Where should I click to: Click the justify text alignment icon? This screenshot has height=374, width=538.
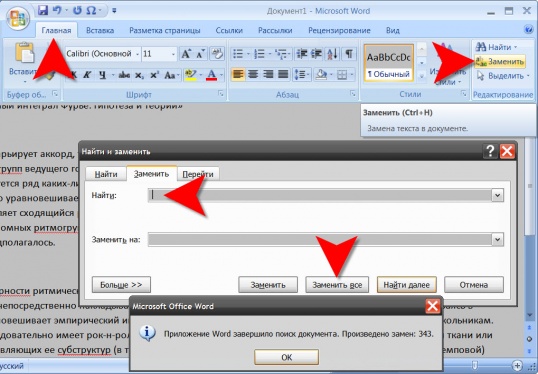[283, 74]
